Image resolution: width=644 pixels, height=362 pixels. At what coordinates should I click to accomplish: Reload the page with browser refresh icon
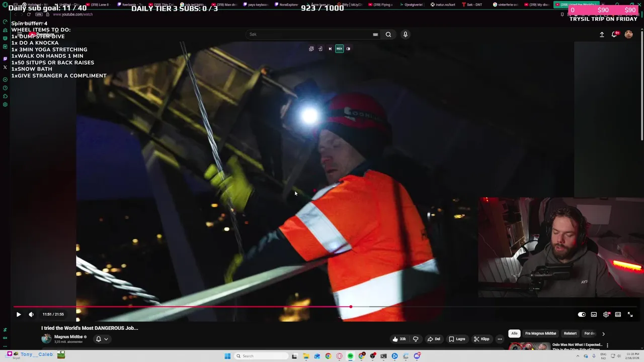(x=29, y=14)
